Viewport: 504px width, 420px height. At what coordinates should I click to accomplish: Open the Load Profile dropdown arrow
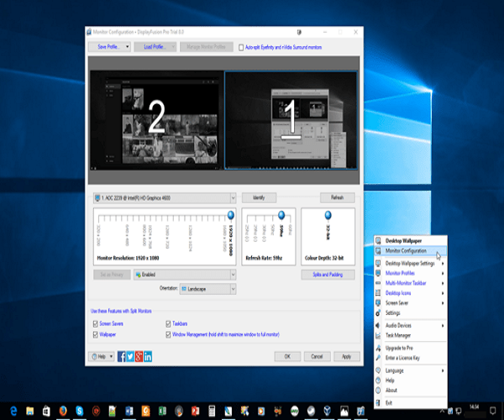173,47
